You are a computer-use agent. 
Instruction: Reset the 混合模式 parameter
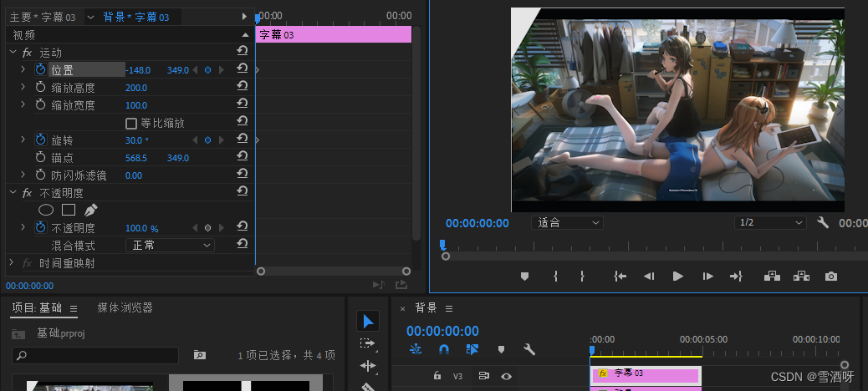pos(242,244)
